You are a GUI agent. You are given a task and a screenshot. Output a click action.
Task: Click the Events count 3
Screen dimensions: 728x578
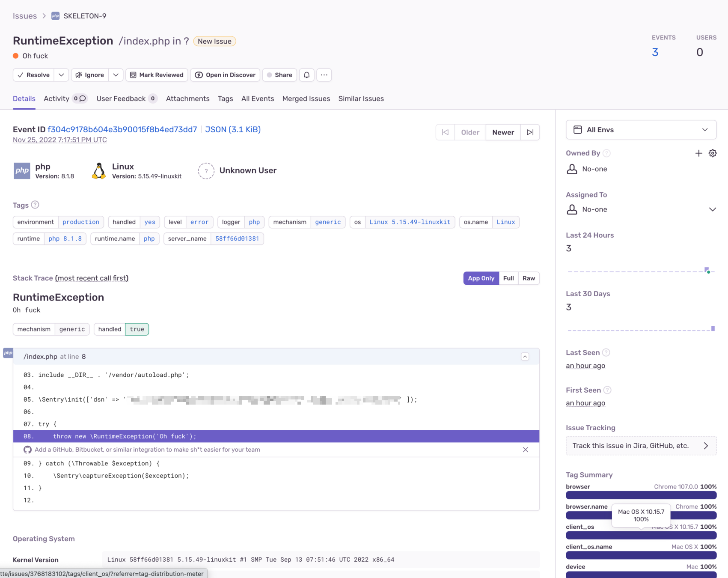coord(655,52)
